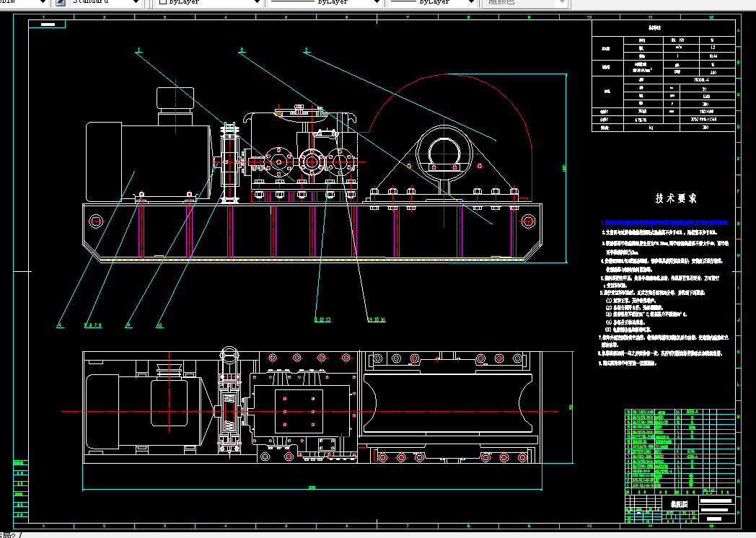Click the 装配图 title block cell

[x=679, y=504]
